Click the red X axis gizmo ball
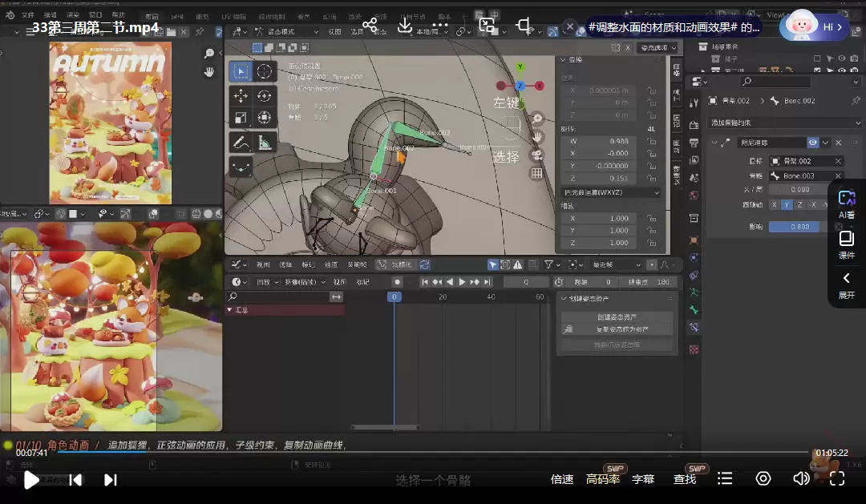 (x=540, y=86)
